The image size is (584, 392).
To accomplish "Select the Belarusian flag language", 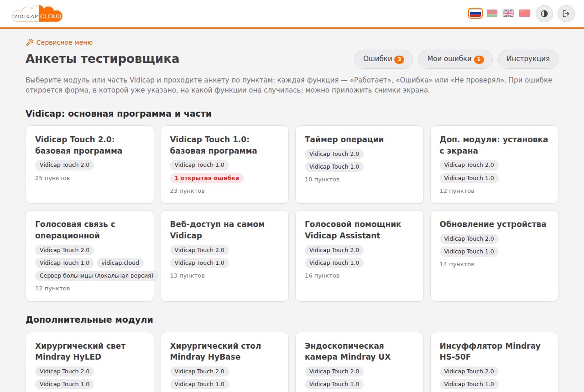I will pyautogui.click(x=492, y=13).
